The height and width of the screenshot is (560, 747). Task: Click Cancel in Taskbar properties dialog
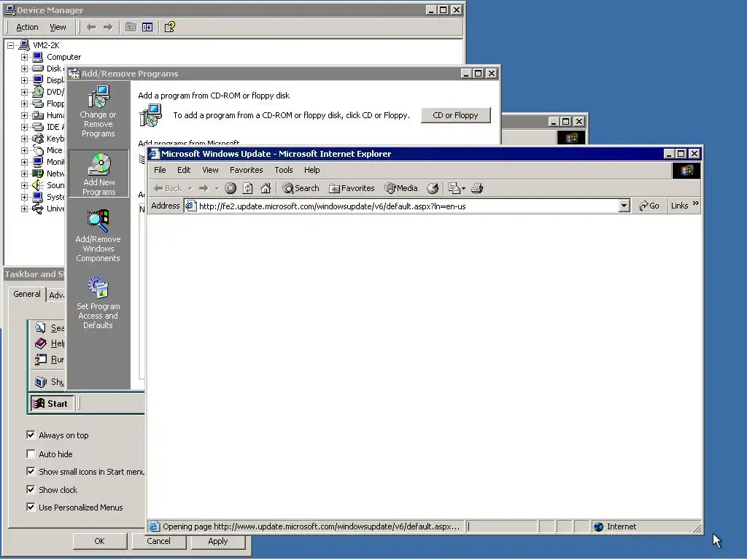click(158, 541)
